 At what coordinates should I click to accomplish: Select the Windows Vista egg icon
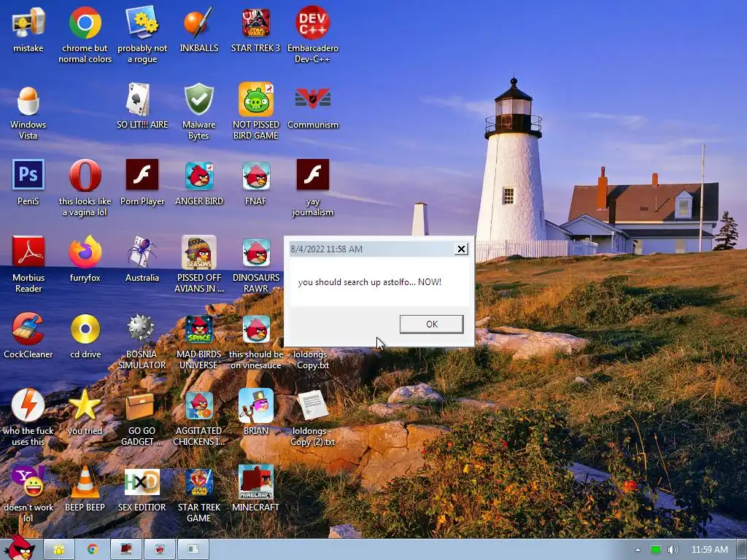[x=28, y=99]
